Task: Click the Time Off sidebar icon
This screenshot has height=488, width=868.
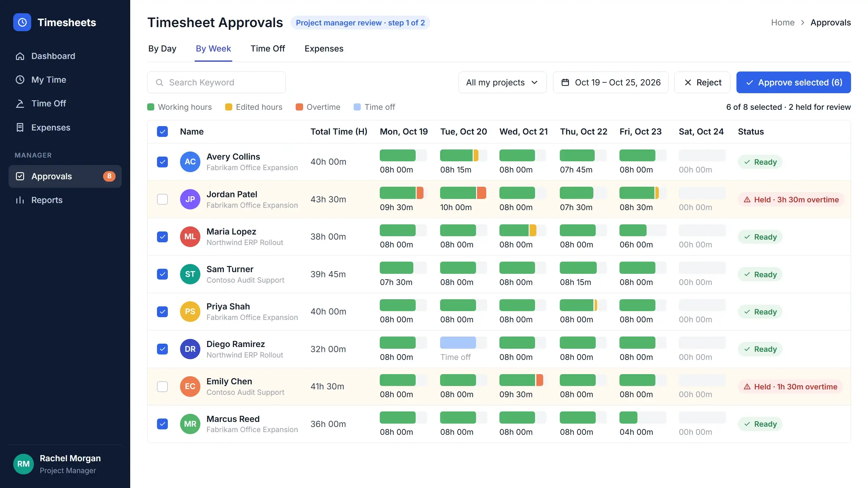Action: pos(20,104)
